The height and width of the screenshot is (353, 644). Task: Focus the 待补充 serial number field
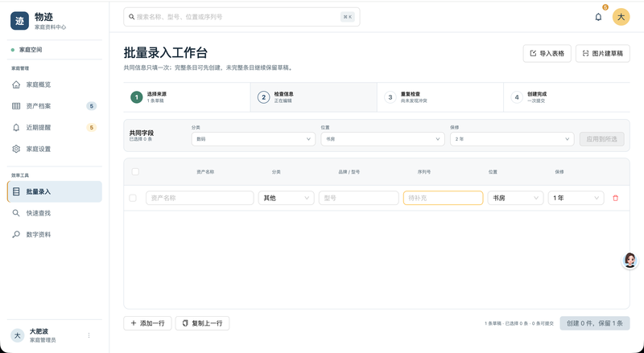coord(443,198)
